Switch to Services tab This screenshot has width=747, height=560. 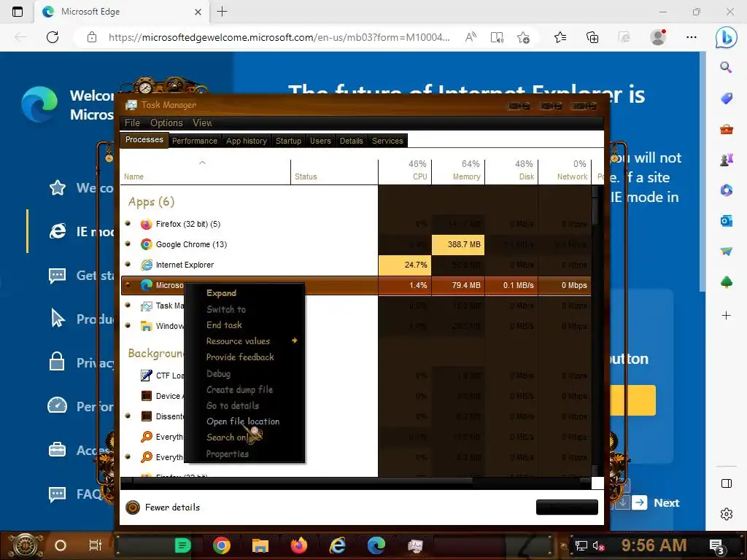pos(387,141)
